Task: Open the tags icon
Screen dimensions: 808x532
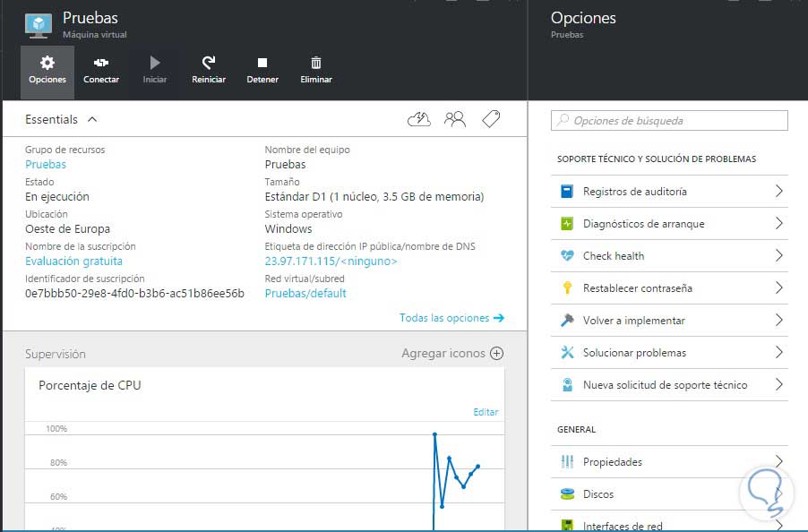Action: [491, 119]
